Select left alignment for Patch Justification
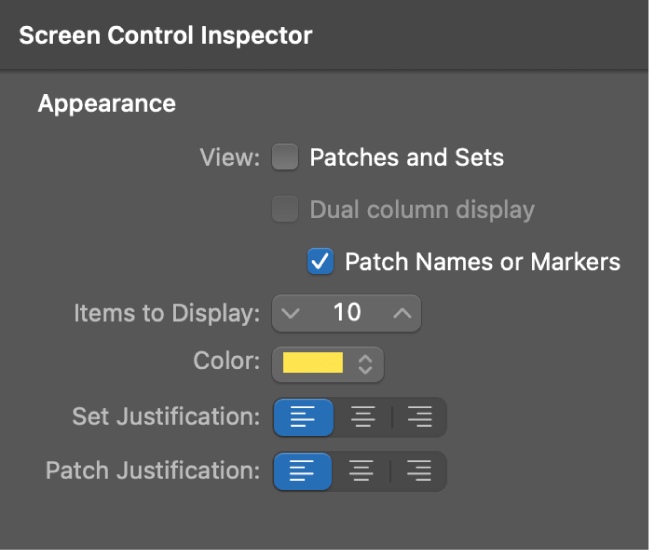Image resolution: width=650 pixels, height=552 pixels. pyautogui.click(x=302, y=472)
